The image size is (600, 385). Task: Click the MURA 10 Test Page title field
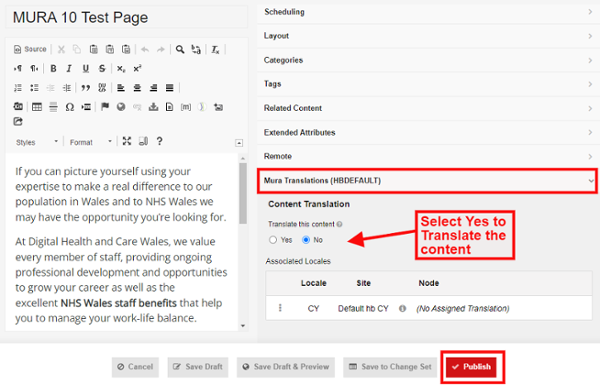(x=127, y=18)
